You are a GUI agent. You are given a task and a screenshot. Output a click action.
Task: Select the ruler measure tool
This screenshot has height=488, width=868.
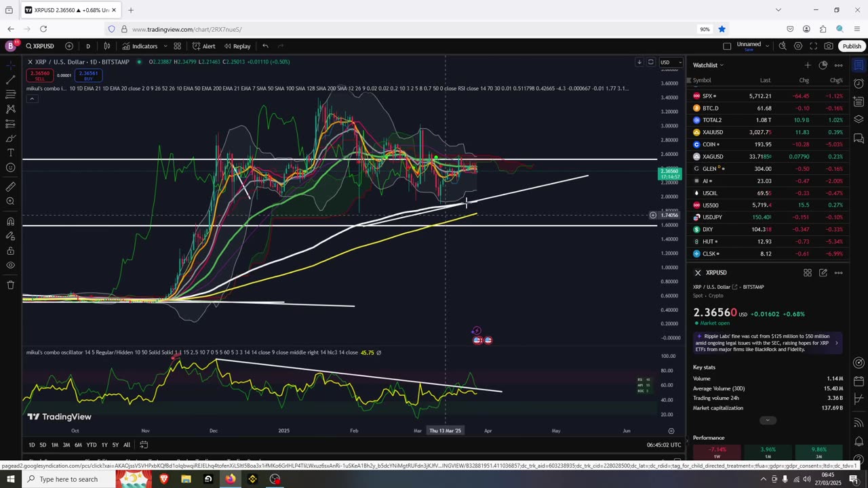[x=10, y=186]
